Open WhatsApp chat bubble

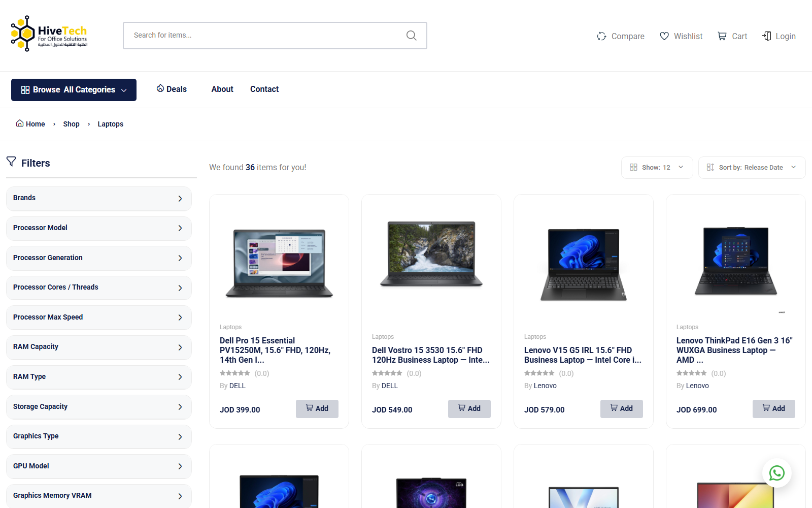tap(777, 473)
